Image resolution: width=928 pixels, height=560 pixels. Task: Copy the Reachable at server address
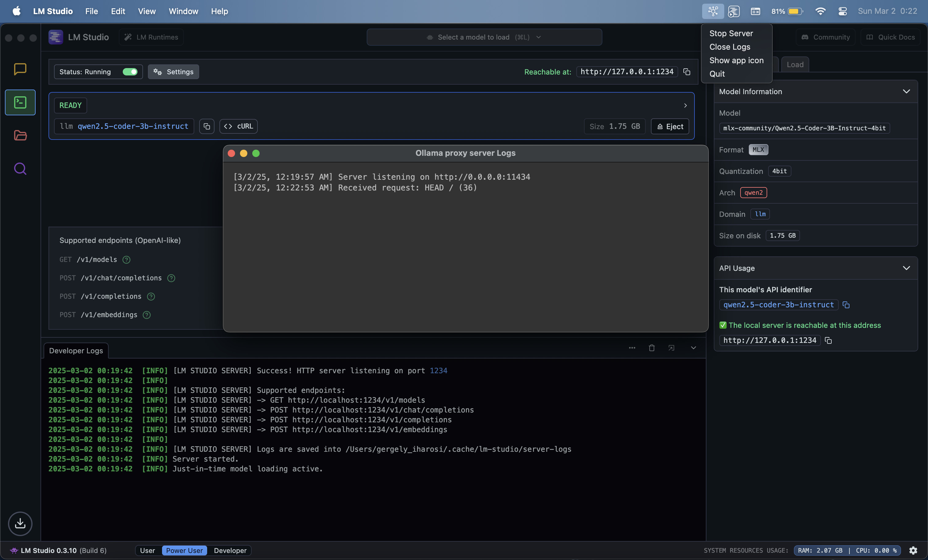pyautogui.click(x=686, y=72)
